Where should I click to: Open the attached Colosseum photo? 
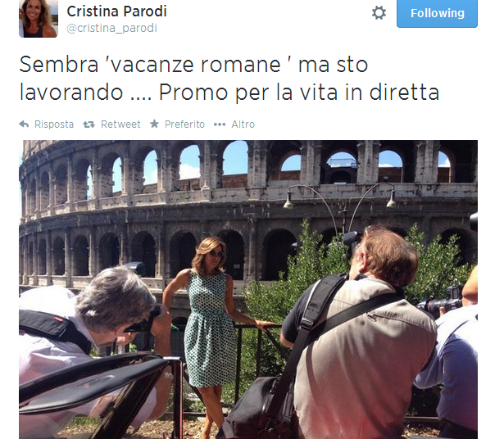click(x=248, y=289)
